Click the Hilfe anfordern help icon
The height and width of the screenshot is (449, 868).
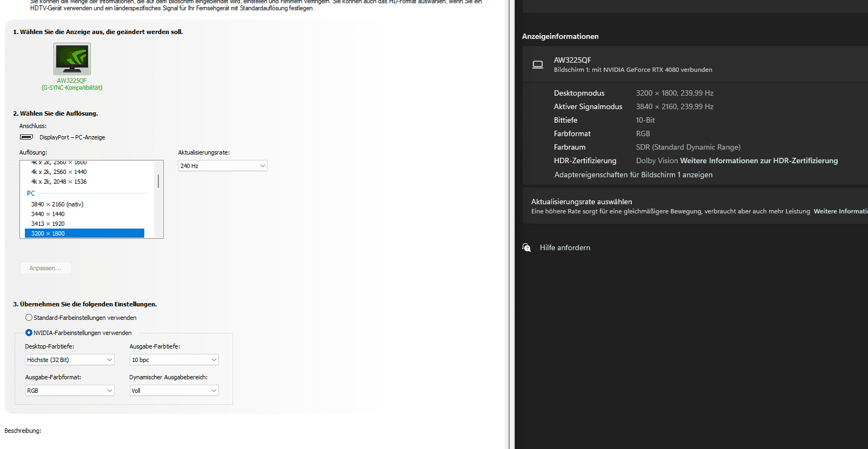(x=526, y=247)
